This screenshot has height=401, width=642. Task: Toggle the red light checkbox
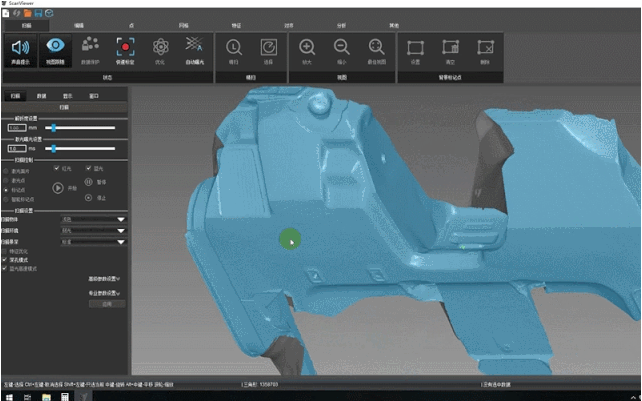click(x=57, y=168)
